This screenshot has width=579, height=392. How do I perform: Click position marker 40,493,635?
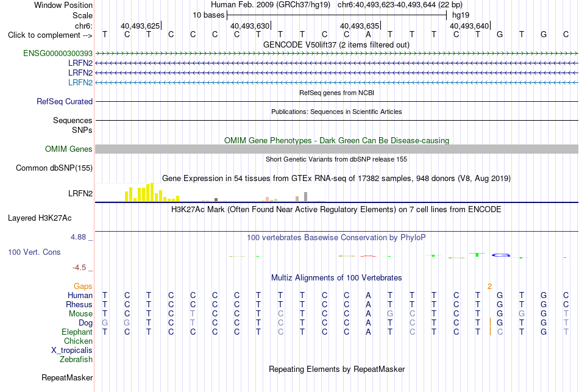pos(360,26)
